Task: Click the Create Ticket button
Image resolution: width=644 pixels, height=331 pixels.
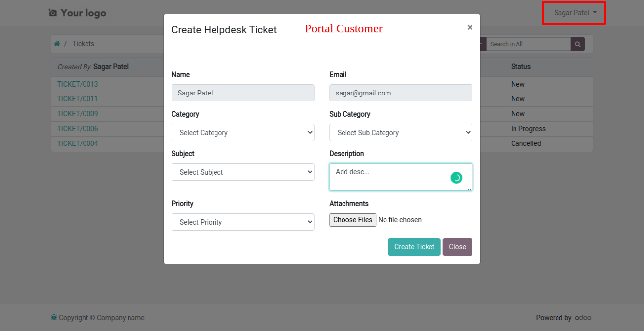Action: coord(414,247)
